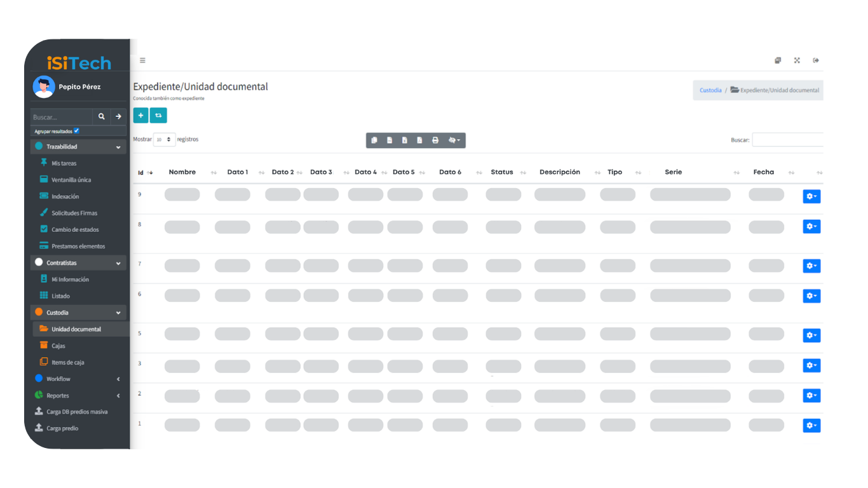Click the plus button to add expediente

coord(140,116)
